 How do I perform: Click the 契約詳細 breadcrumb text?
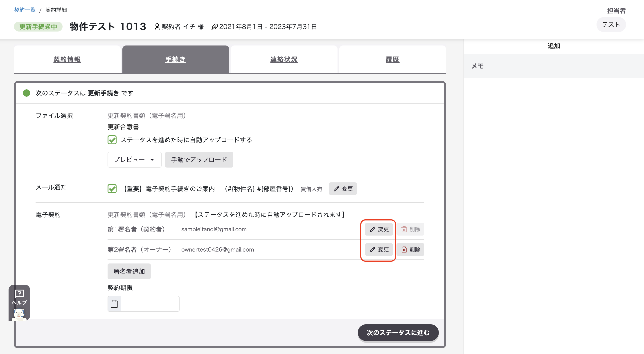tap(56, 10)
